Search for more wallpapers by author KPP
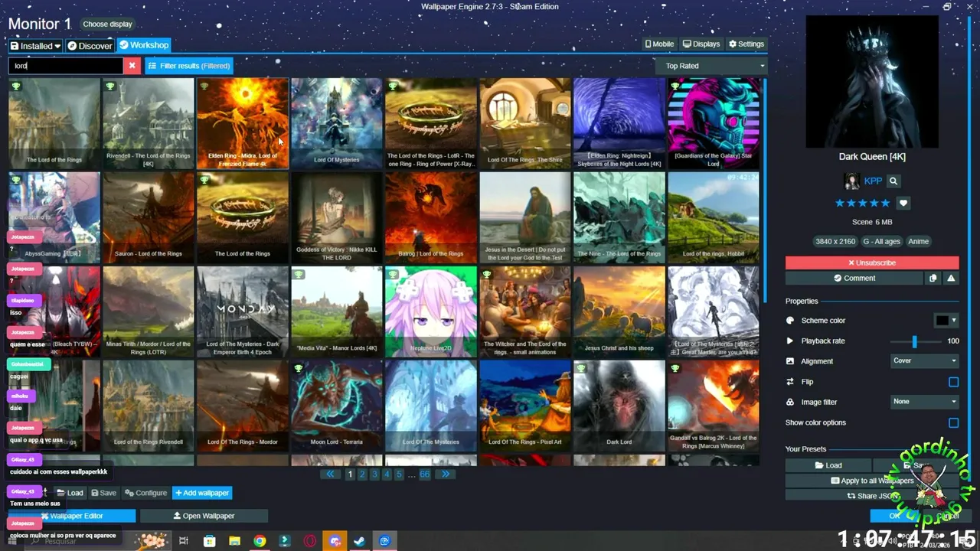 click(x=893, y=181)
